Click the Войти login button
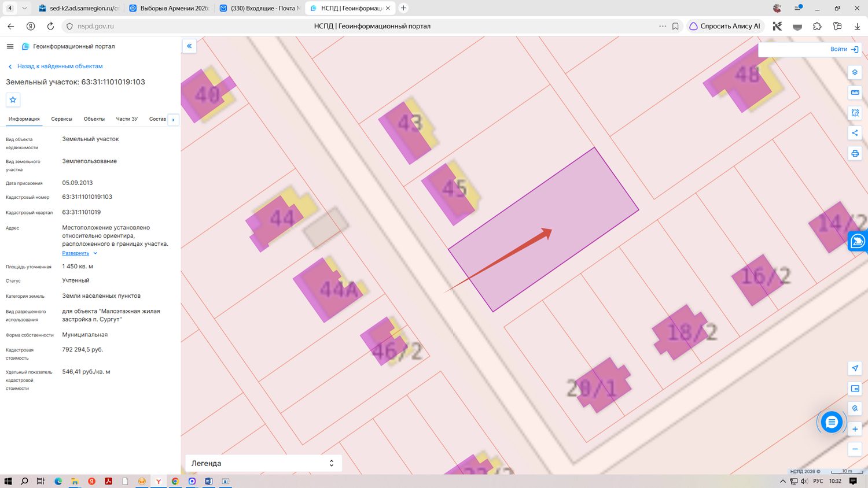 844,49
